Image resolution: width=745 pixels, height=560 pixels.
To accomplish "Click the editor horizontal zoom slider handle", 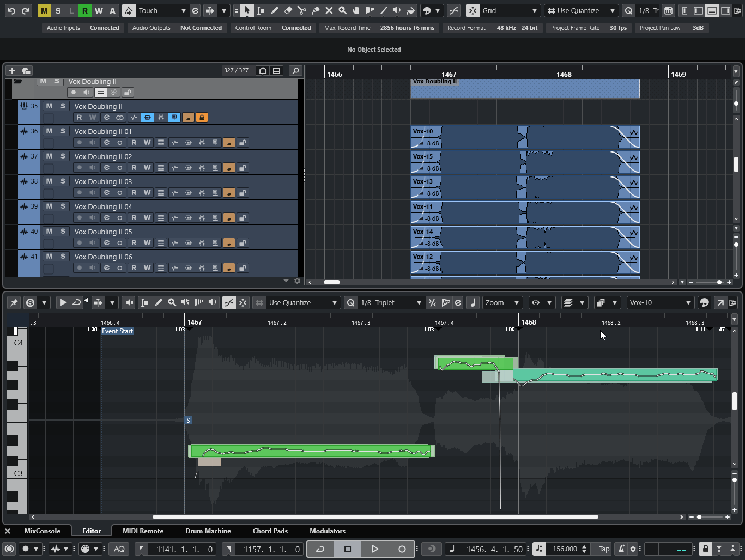I will tap(699, 517).
